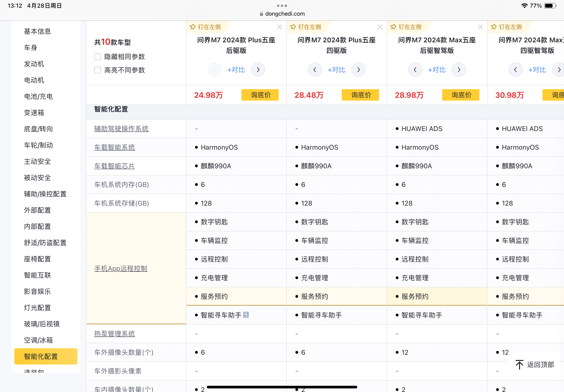Jump to 空调/冰箱 section in sidebar
Screen dimensions: 564x392
point(38,340)
